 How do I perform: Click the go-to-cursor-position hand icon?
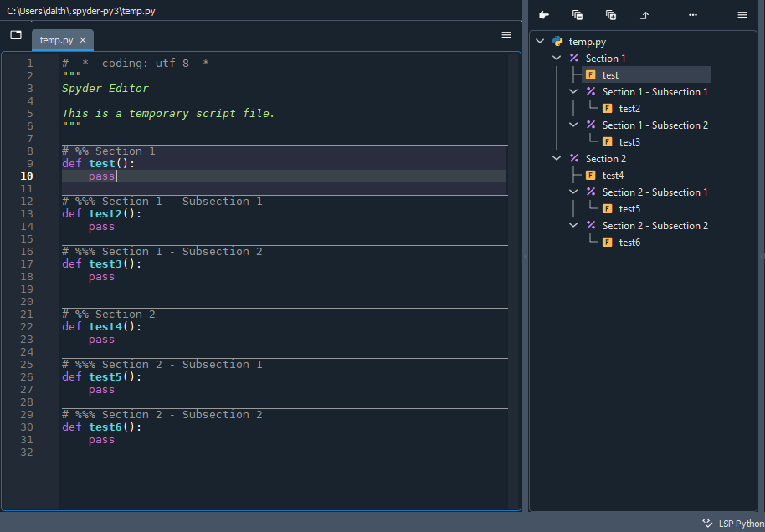542,14
